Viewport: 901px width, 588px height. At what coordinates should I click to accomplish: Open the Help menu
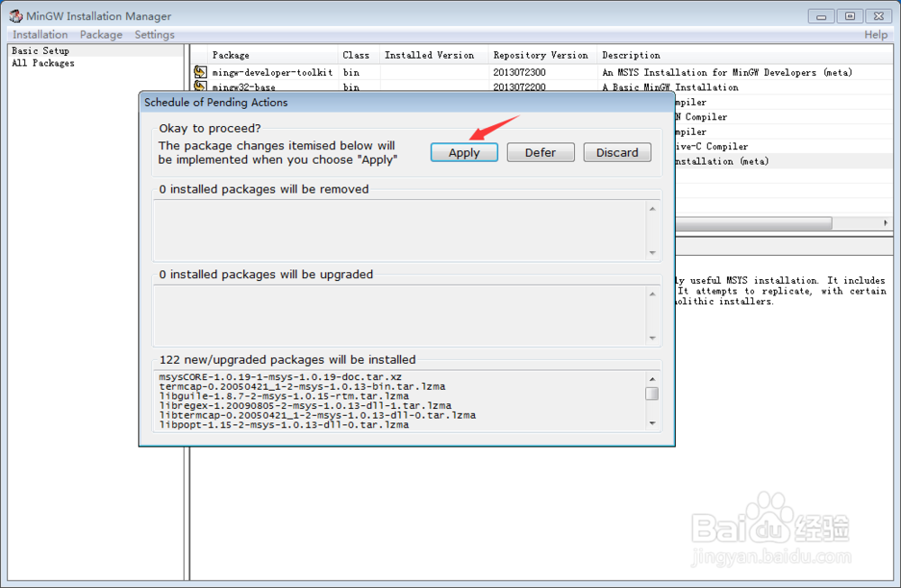click(876, 34)
